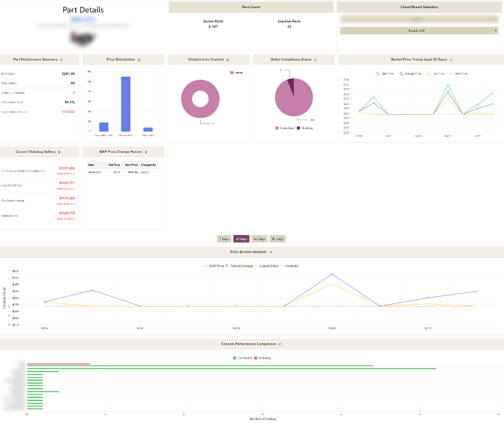Toggle Market Average in Price Erosion legend
This screenshot has height=423, width=504.
(x=239, y=266)
